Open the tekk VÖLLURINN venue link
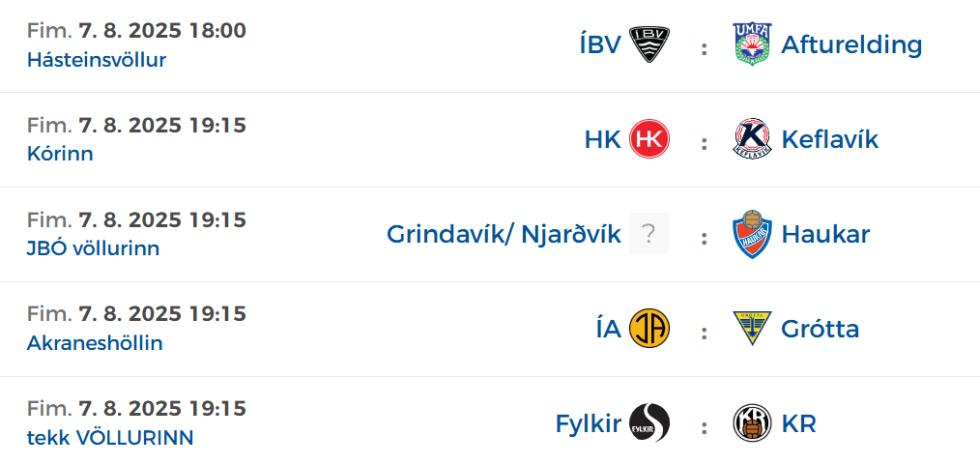The width and height of the screenshot is (980, 465). pos(110,438)
